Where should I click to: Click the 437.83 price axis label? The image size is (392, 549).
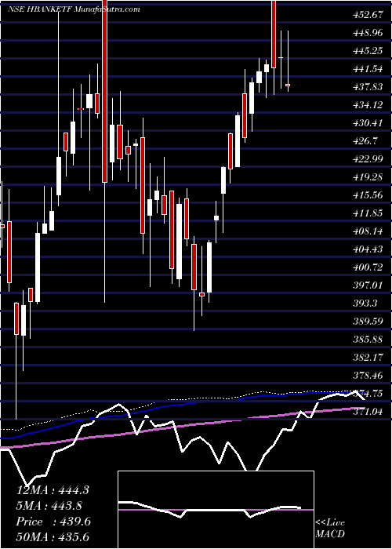(367, 87)
